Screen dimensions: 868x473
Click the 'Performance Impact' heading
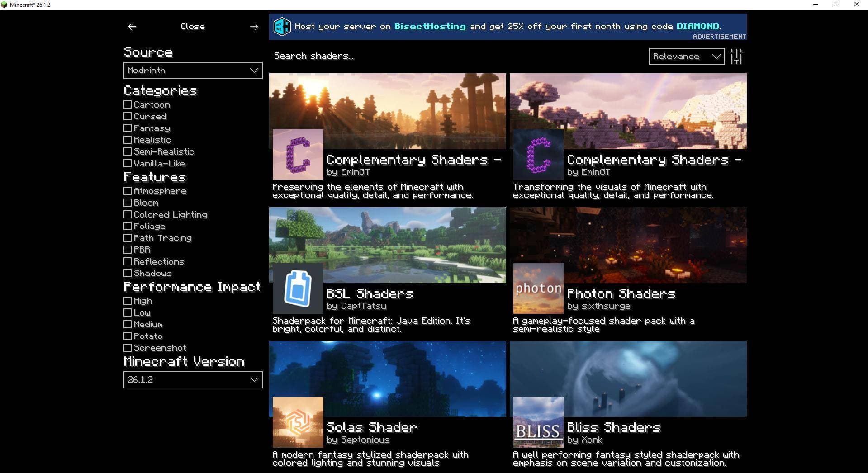click(x=192, y=287)
